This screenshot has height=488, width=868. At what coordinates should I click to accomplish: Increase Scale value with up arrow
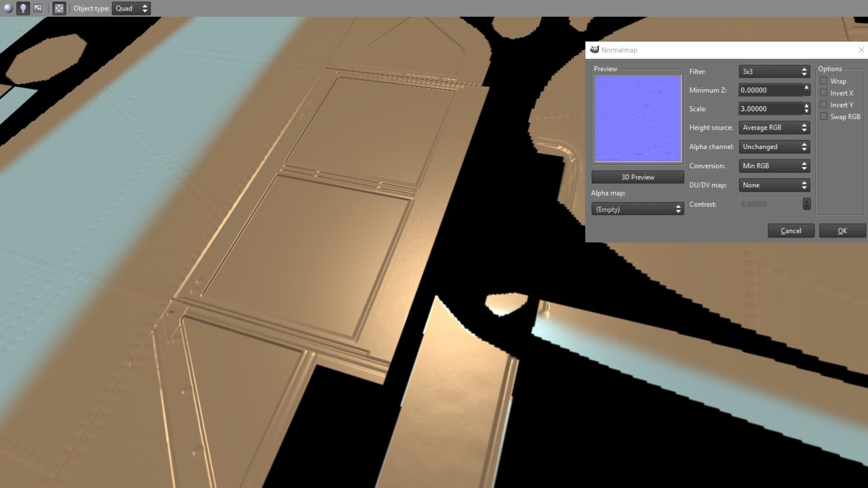pos(807,106)
